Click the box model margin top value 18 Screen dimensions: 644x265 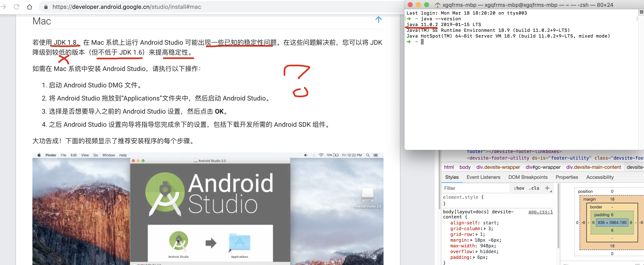(x=612, y=199)
